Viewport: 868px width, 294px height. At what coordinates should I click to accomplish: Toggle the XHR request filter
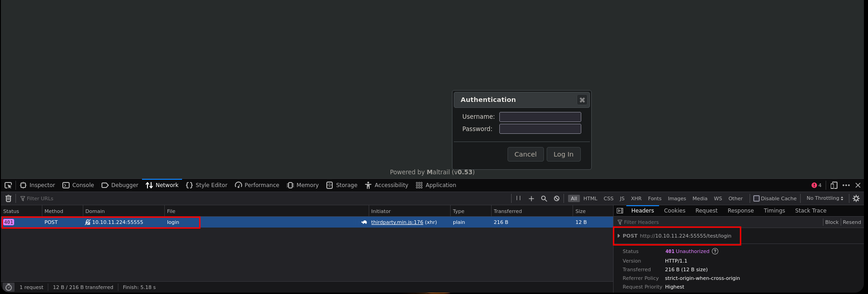636,198
